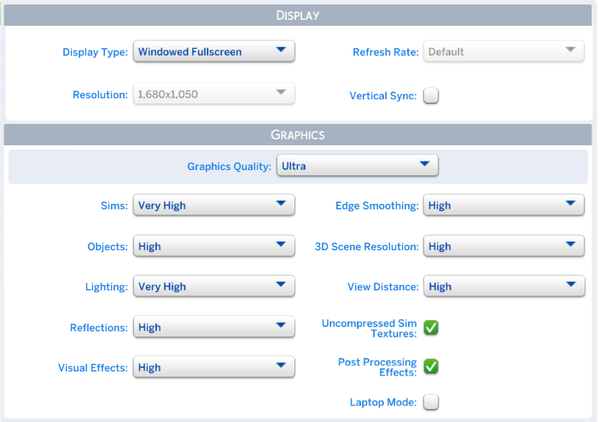
Task: Click the Graphics Quality label
Action: (x=229, y=167)
